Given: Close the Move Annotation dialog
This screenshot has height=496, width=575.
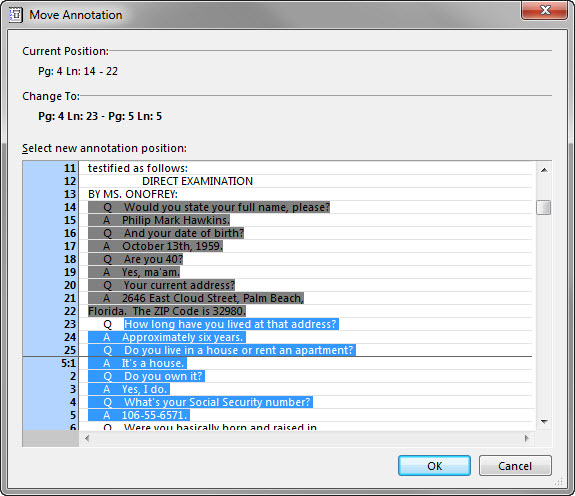Looking at the screenshot, I should [x=545, y=10].
